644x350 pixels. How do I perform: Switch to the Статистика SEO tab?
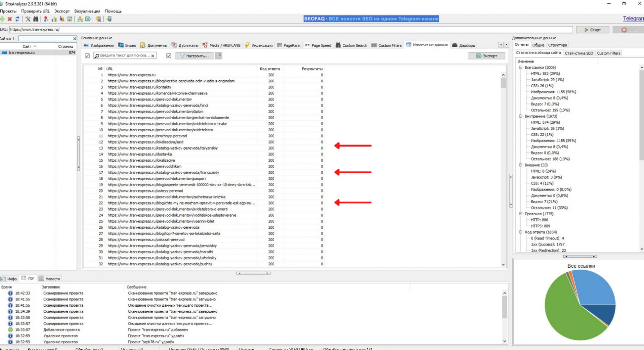click(579, 53)
